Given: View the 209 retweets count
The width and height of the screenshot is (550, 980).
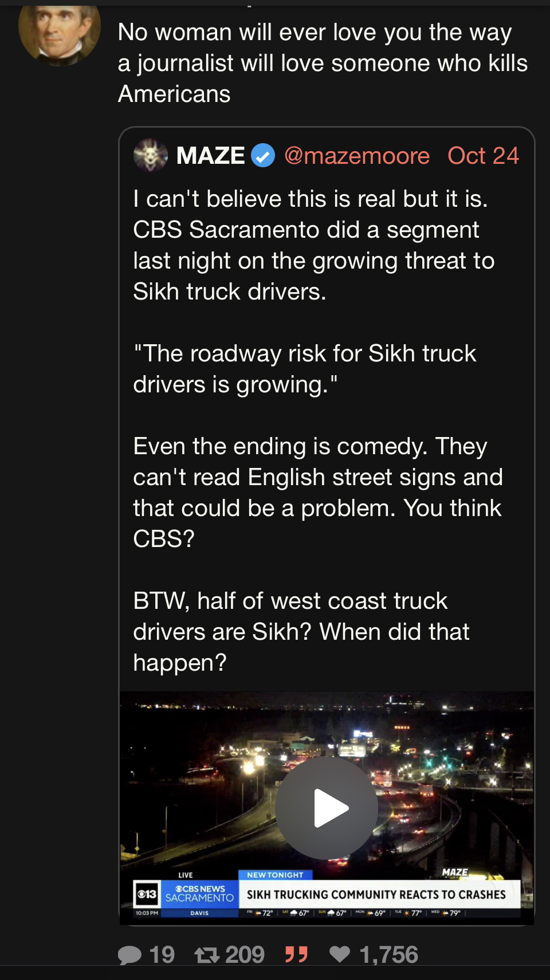Looking at the screenshot, I should 245,955.
